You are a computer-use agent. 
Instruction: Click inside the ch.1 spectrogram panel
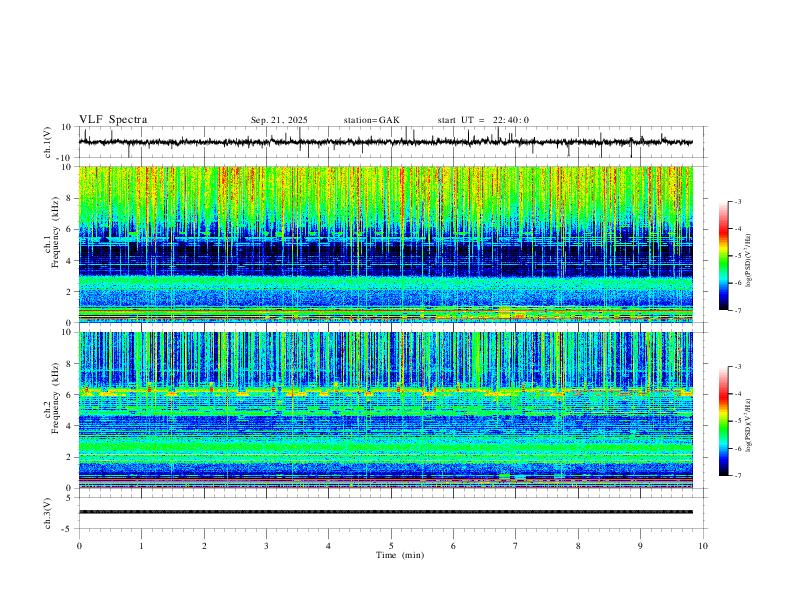385,244
